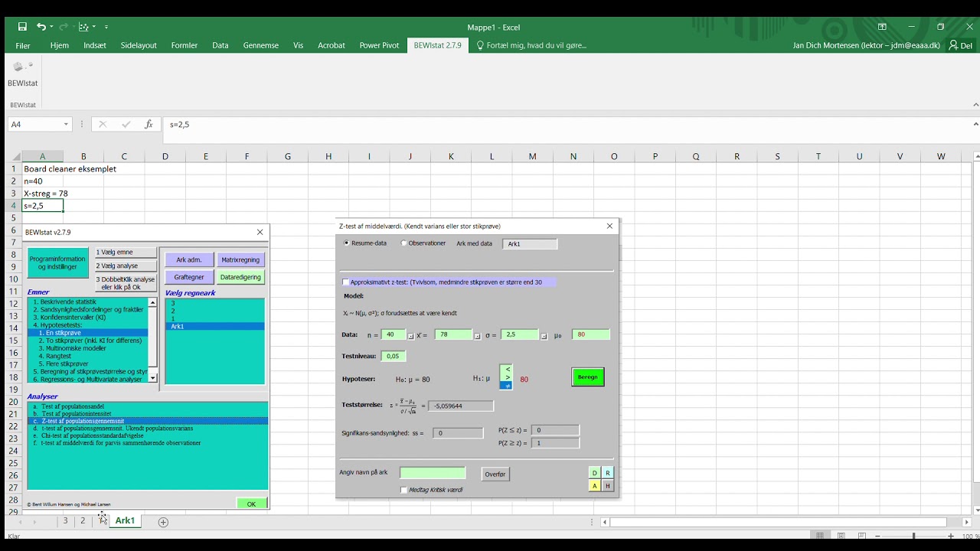Click the yellow A square button

(x=595, y=486)
